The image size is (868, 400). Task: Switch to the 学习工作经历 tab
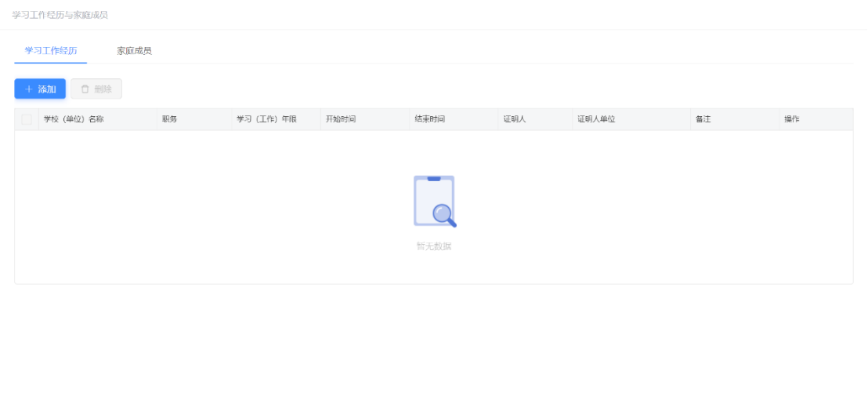click(x=51, y=51)
